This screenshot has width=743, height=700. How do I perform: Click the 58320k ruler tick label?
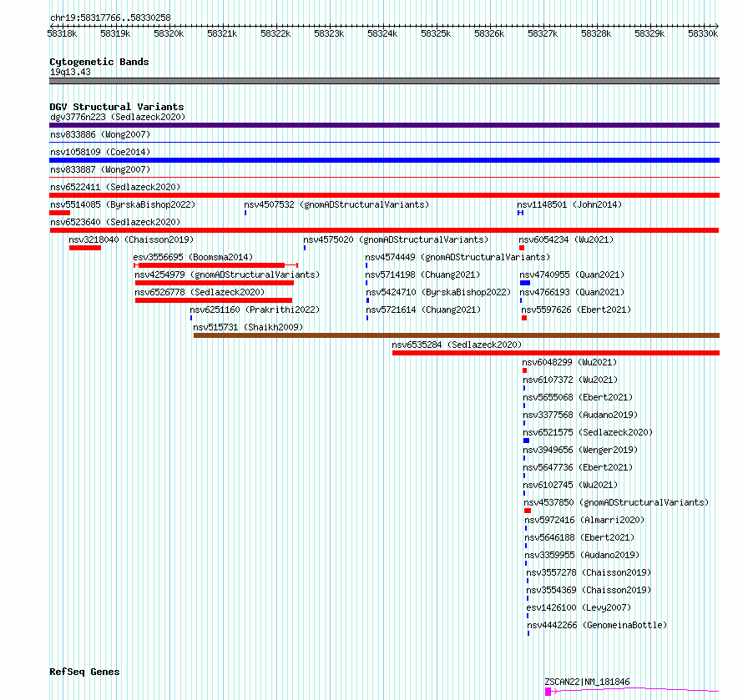[x=169, y=33]
